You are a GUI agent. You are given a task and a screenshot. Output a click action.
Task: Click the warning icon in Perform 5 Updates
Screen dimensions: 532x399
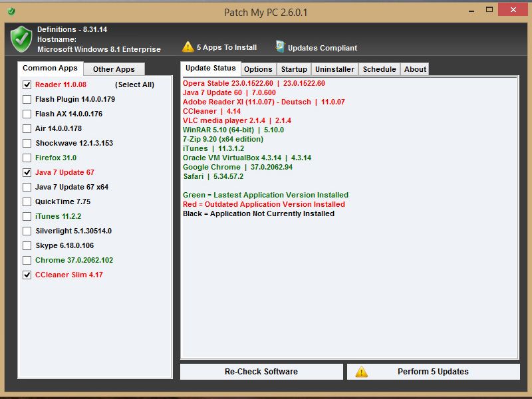(x=361, y=372)
